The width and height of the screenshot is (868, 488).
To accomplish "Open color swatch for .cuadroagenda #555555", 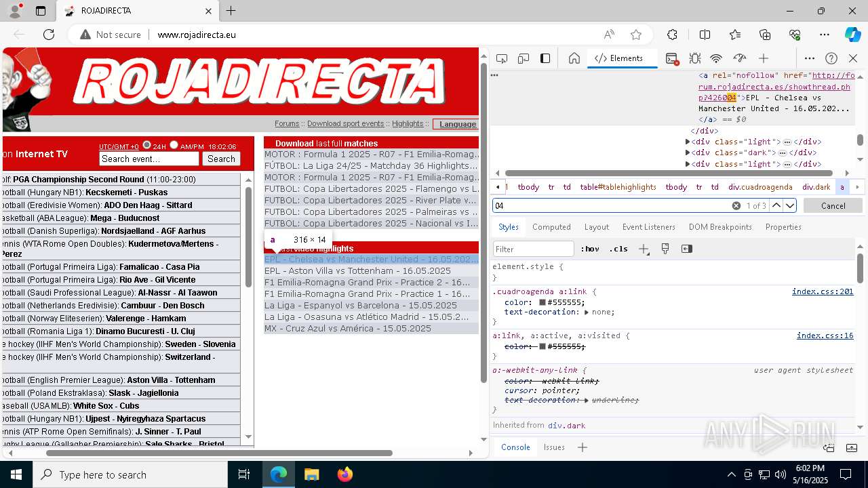I will 542,302.
